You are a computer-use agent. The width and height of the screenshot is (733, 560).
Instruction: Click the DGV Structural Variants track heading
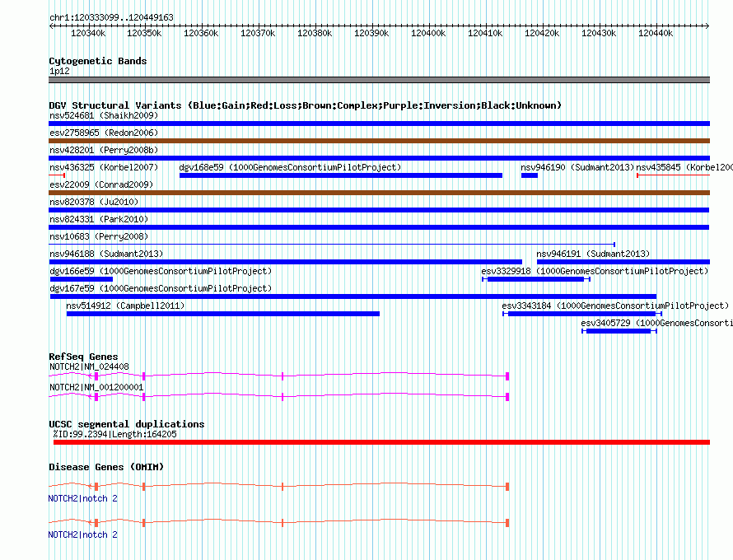[305, 105]
